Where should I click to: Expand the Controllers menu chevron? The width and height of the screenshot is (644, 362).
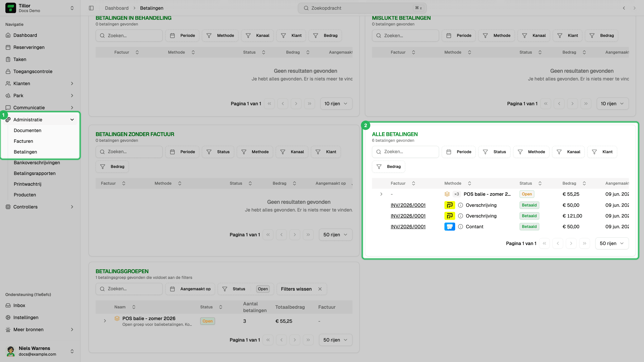point(72,207)
